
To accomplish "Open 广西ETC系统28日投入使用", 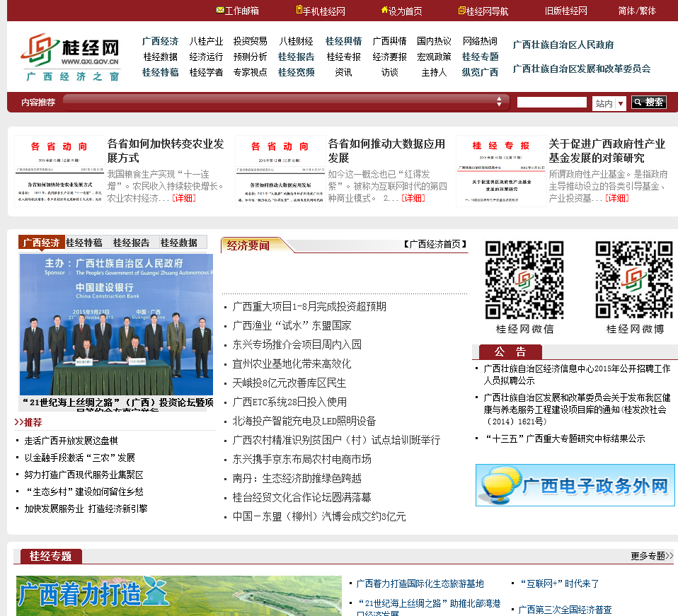I will pyautogui.click(x=289, y=402).
